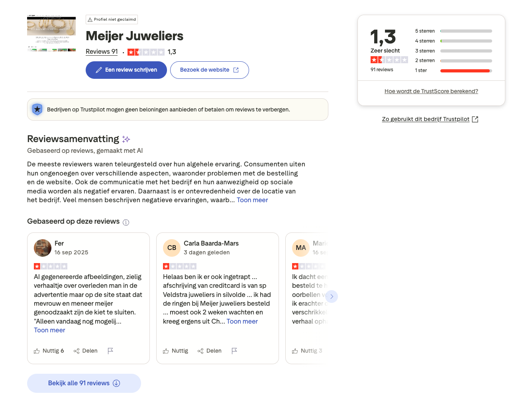The image size is (532, 400).
Task: Filter reviews by 5 sterren
Action: point(453,31)
